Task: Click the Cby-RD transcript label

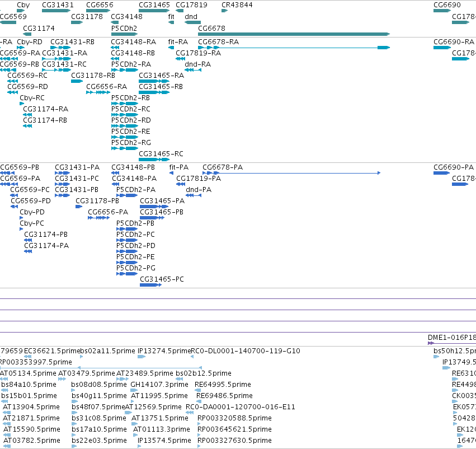Action: coord(30,41)
